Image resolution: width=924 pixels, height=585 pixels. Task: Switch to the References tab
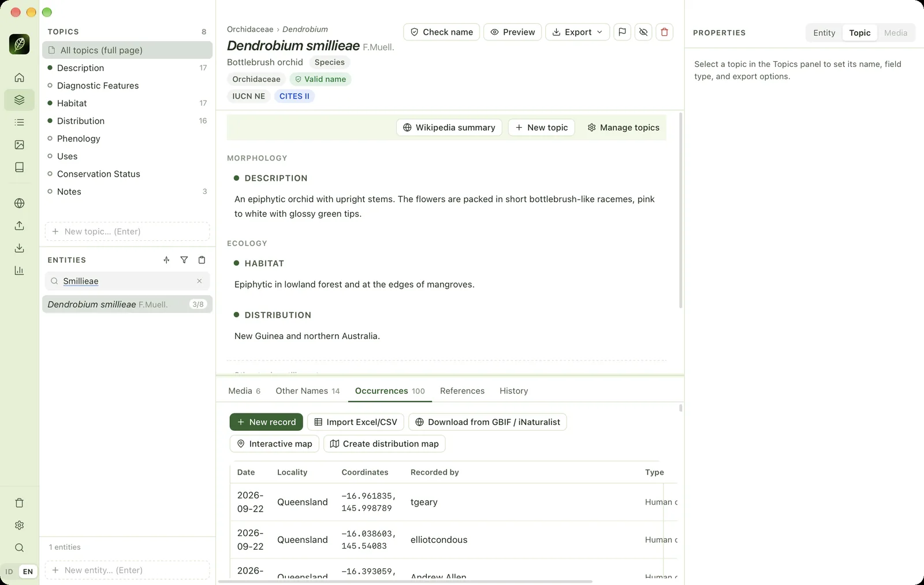(x=462, y=391)
